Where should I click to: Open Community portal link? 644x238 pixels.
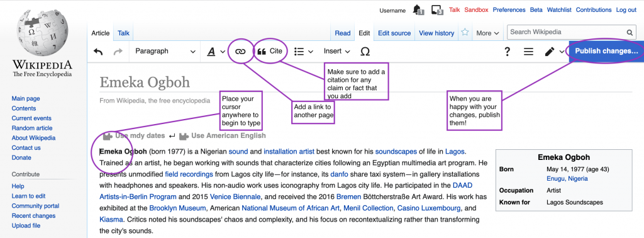point(35,206)
